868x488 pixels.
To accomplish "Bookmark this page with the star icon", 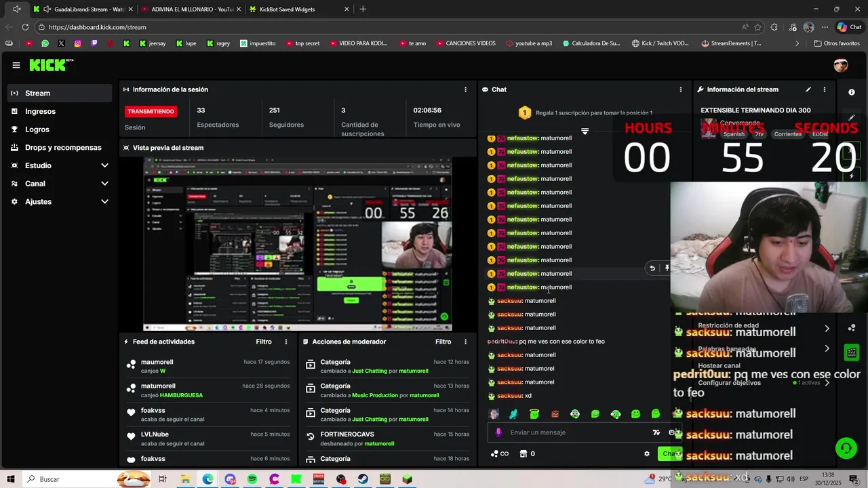I will (757, 27).
